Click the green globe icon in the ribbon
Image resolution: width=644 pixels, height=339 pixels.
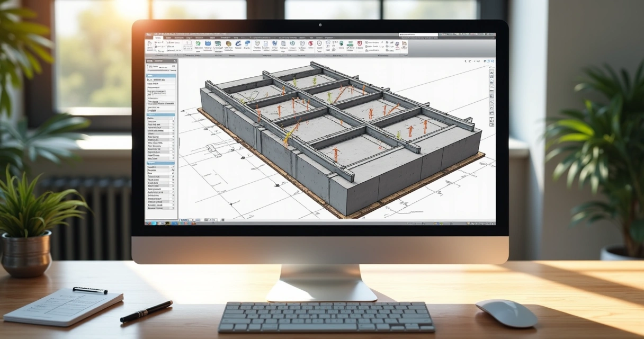(x=198, y=43)
